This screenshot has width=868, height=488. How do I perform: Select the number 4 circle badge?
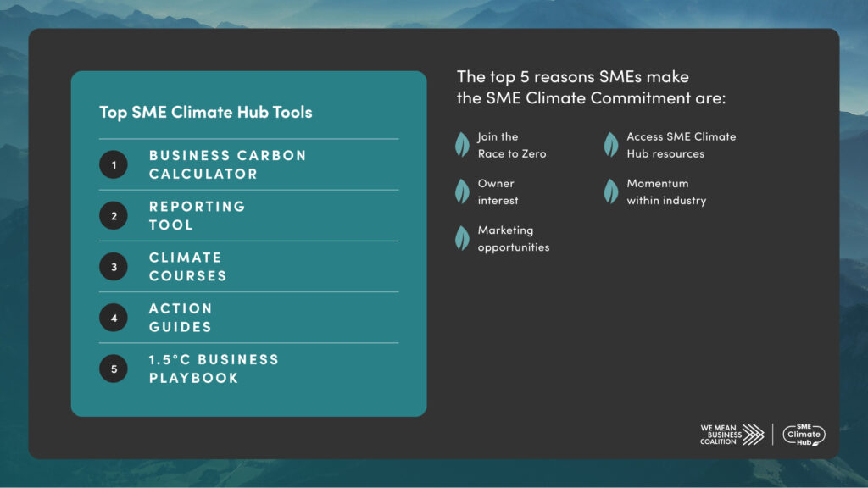point(114,318)
